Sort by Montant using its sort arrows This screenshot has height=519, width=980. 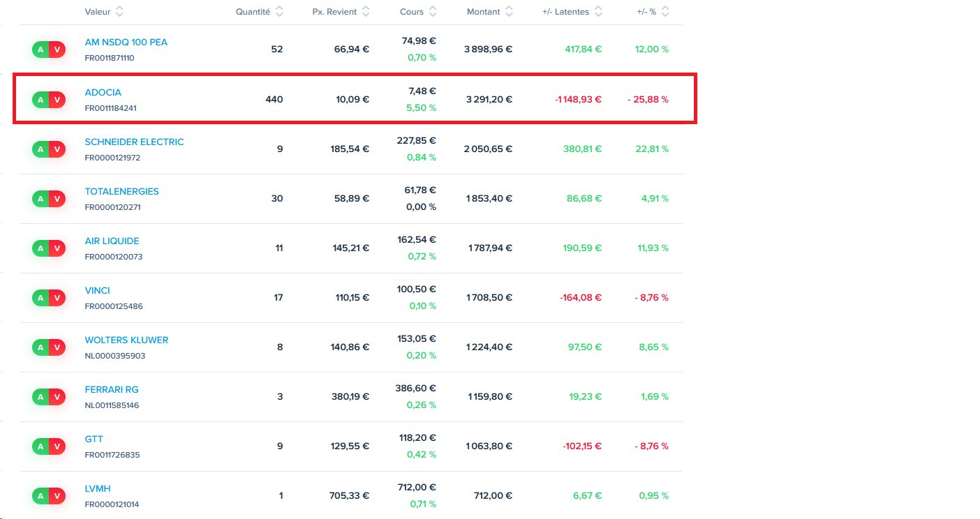click(x=509, y=12)
